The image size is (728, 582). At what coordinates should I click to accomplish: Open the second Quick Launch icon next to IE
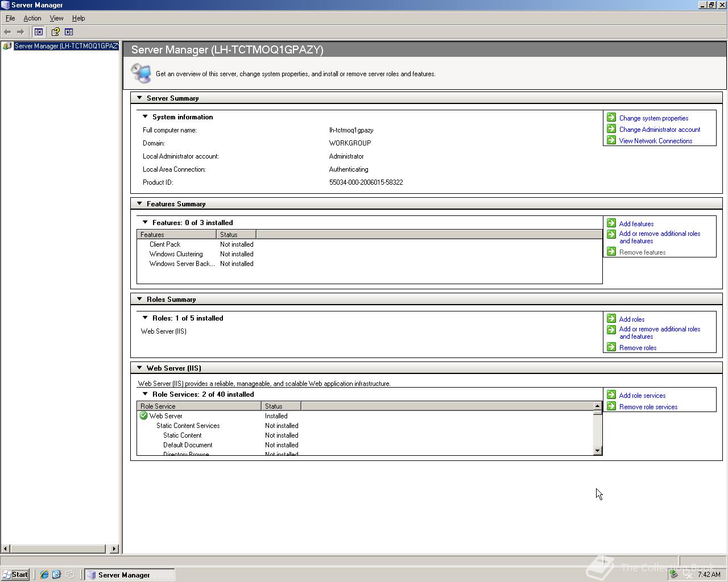tap(56, 575)
